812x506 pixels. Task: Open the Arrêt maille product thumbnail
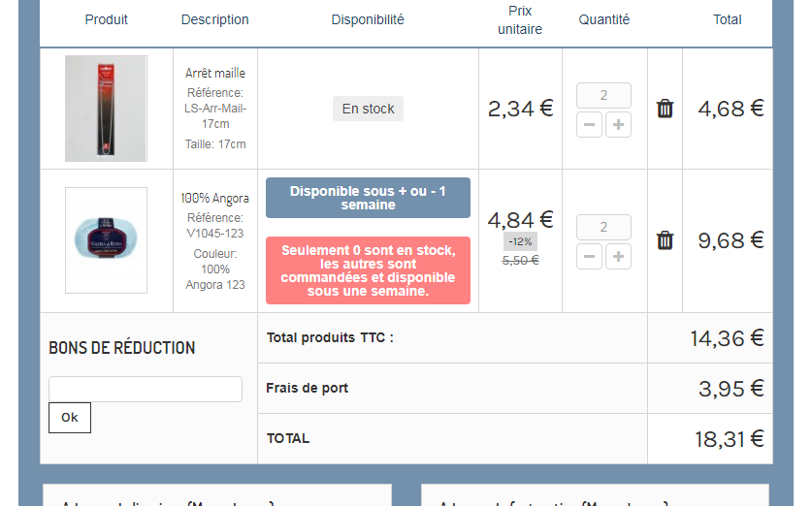click(x=106, y=109)
